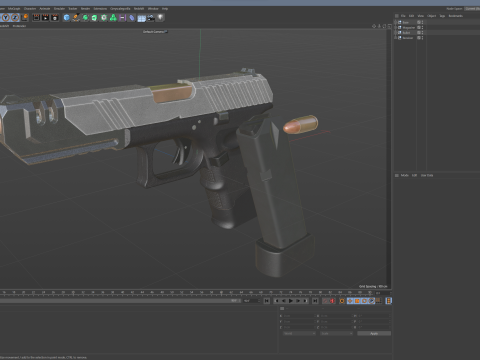Open the green Cloner gear icon

pyautogui.click(x=104, y=17)
